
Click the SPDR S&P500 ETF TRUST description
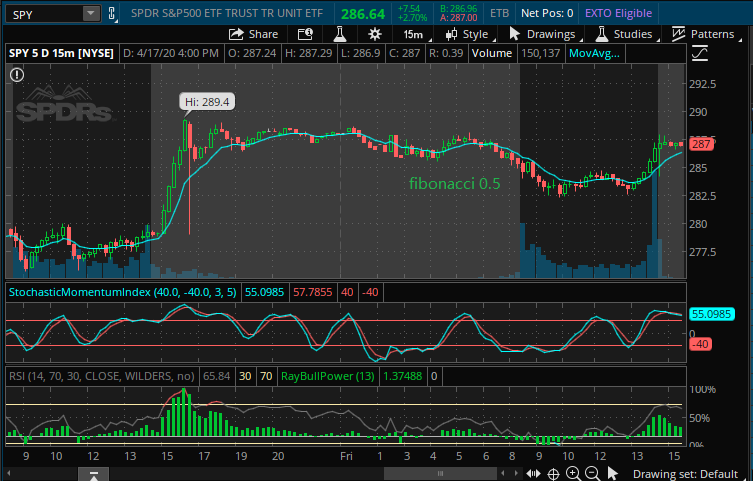click(x=227, y=13)
